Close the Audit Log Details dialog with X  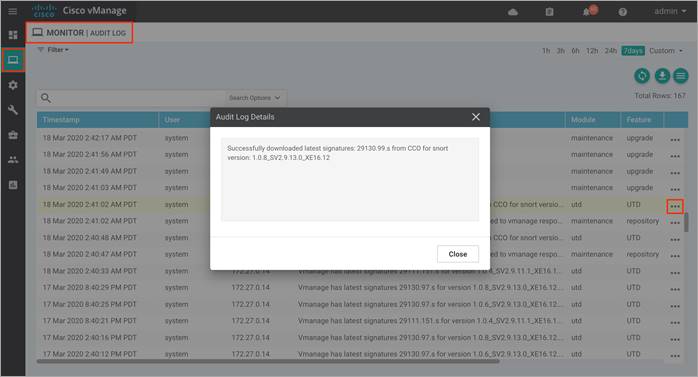(x=476, y=117)
